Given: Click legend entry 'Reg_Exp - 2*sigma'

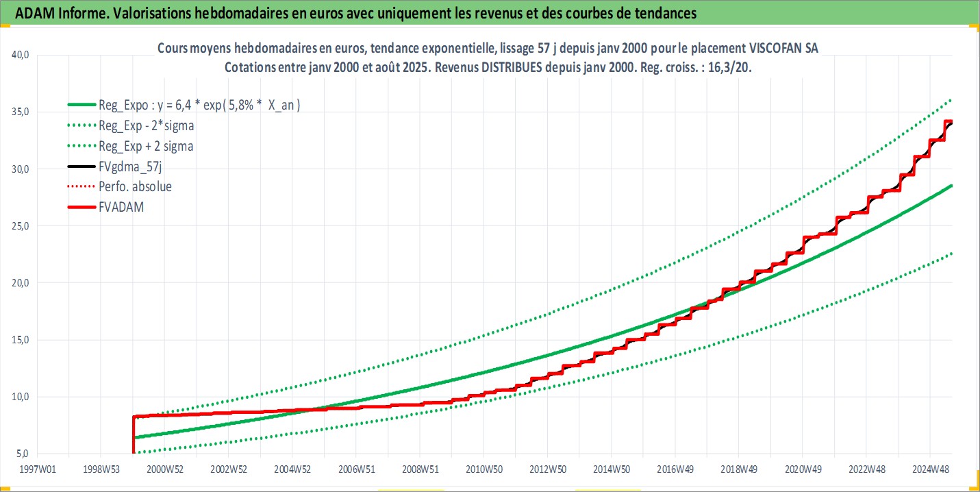Looking at the screenshot, I should point(147,126).
